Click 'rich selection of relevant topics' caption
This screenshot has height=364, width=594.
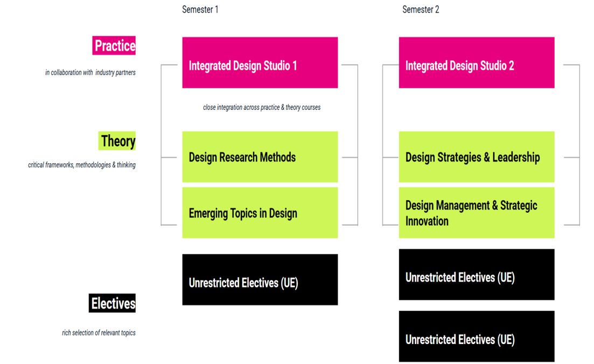click(99, 333)
